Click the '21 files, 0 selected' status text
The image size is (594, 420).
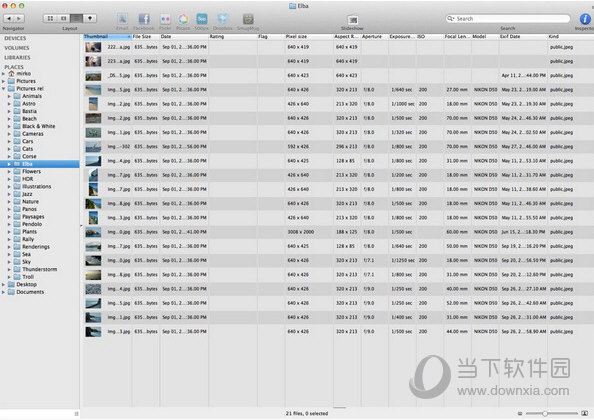[307, 414]
